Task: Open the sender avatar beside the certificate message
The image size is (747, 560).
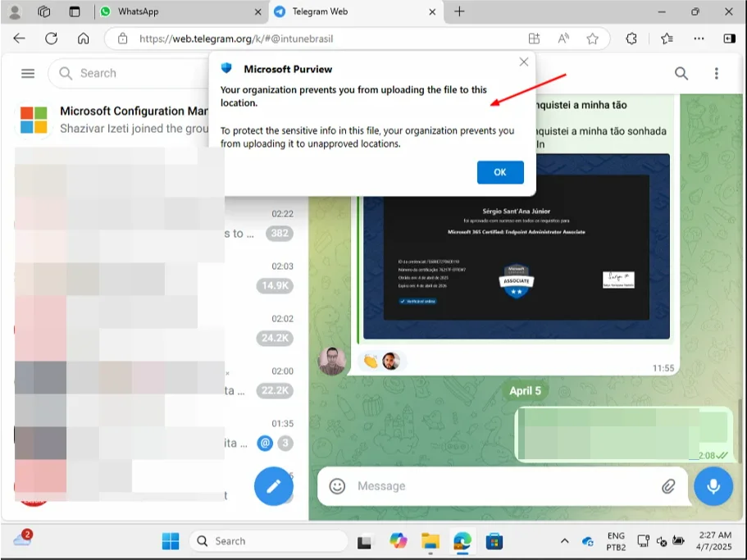Action: pyautogui.click(x=331, y=361)
